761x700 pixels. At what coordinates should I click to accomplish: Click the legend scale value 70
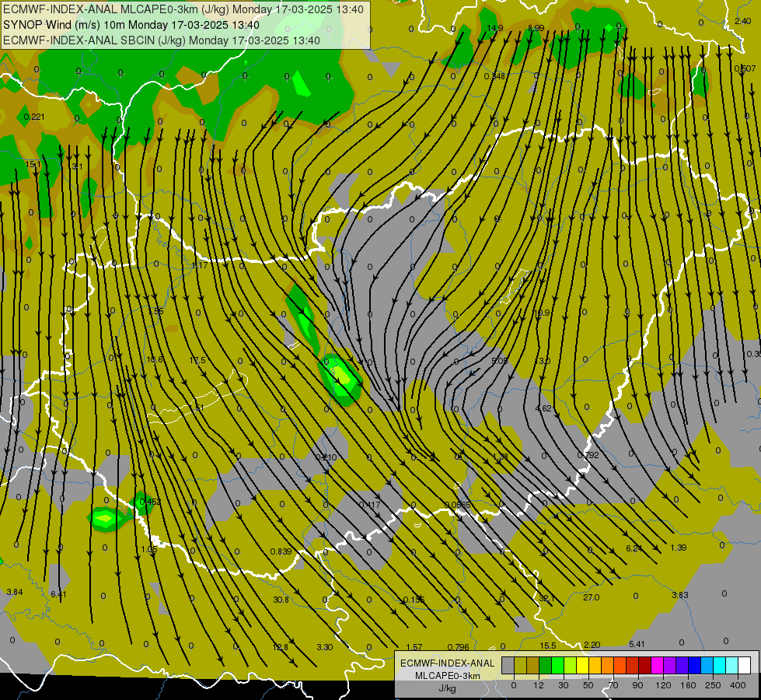613,685
